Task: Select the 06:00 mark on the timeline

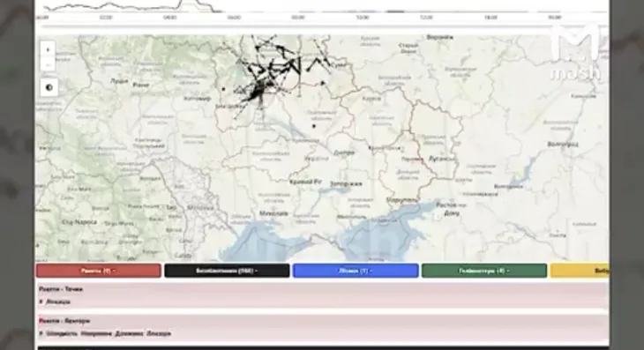Action: [x=234, y=18]
